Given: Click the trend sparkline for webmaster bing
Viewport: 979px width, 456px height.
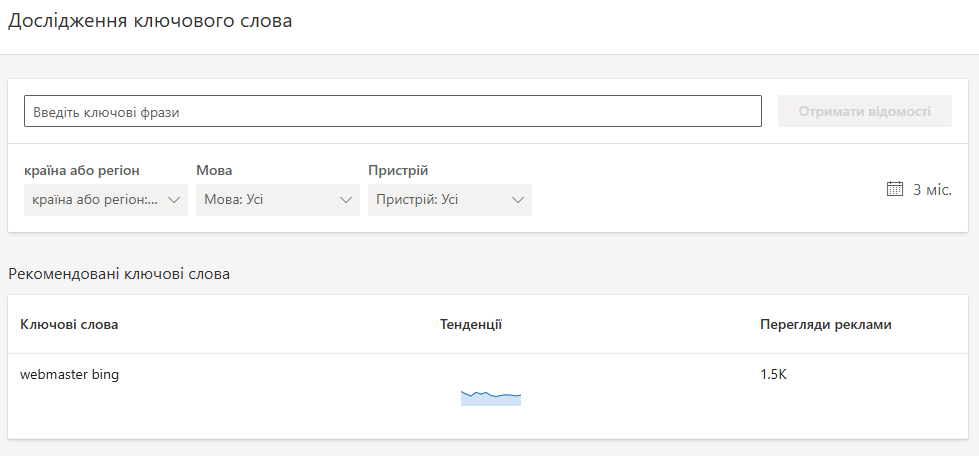Looking at the screenshot, I should 490,398.
